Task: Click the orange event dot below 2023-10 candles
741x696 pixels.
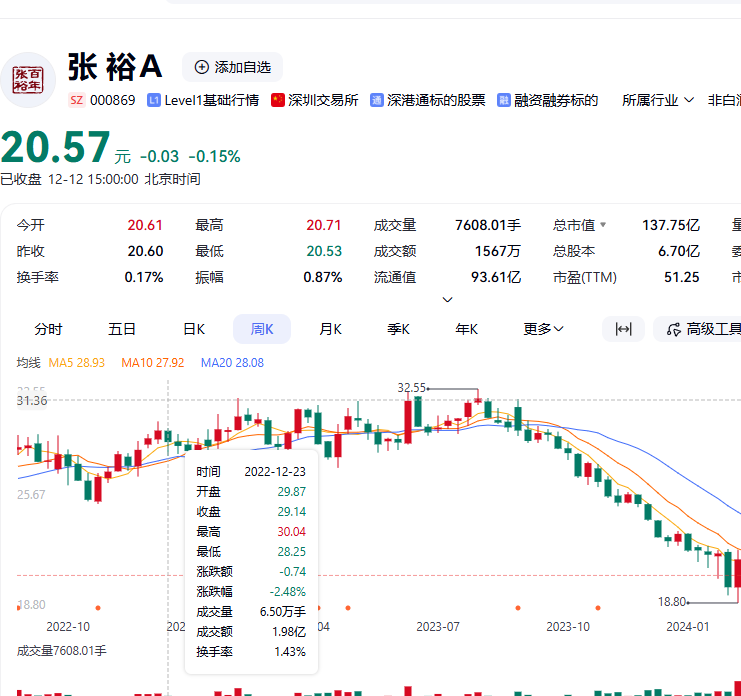Action: coord(598,608)
